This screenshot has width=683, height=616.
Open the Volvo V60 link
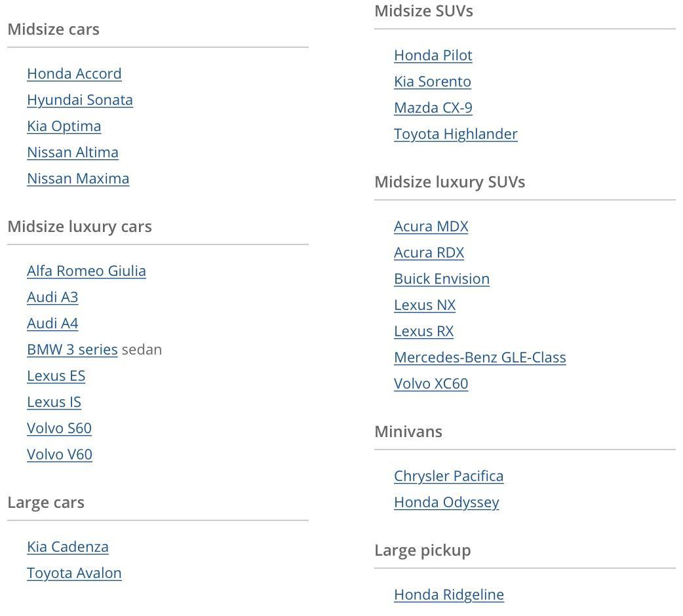(x=60, y=454)
